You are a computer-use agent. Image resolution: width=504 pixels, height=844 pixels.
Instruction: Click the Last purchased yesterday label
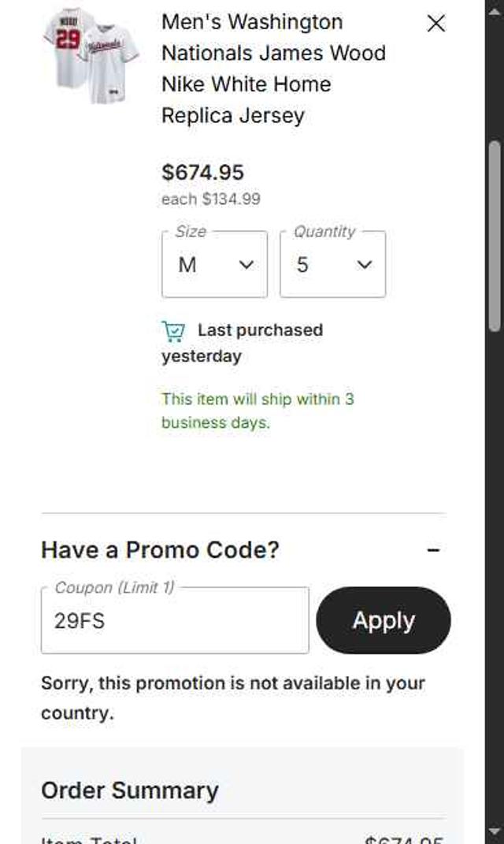(244, 343)
